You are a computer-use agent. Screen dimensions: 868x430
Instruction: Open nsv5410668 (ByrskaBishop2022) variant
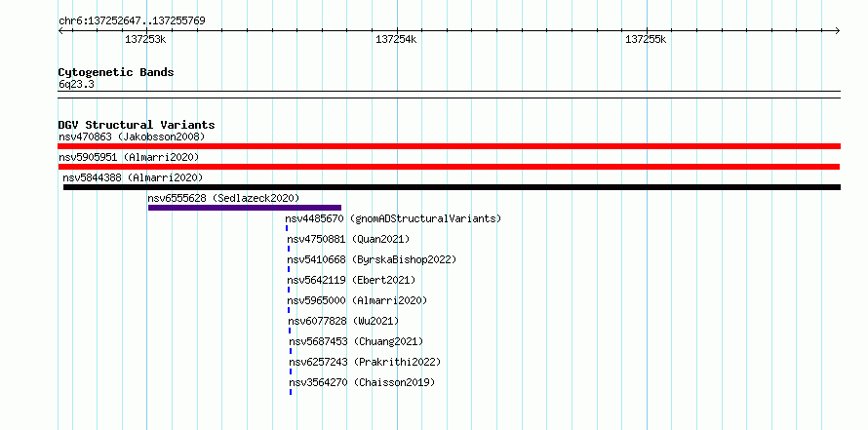pyautogui.click(x=372, y=259)
